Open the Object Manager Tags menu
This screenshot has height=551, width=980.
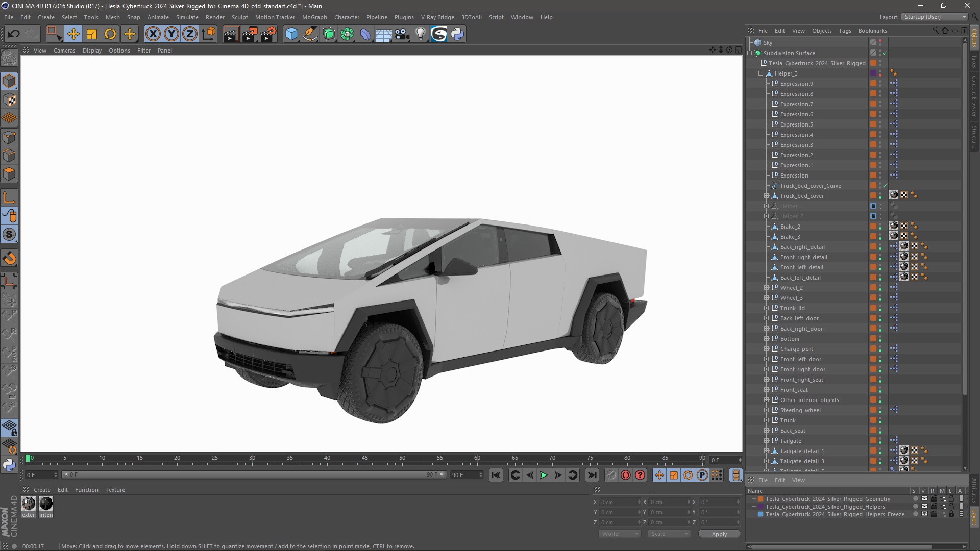845,31
